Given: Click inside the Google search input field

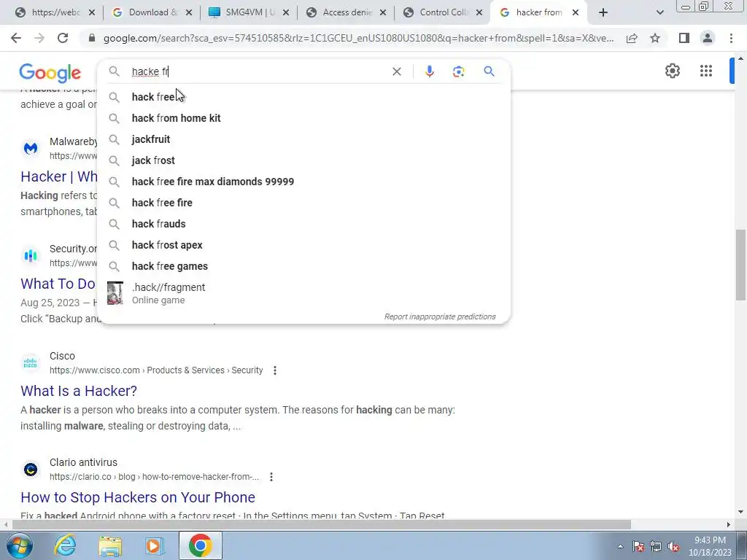Looking at the screenshot, I should (258, 71).
